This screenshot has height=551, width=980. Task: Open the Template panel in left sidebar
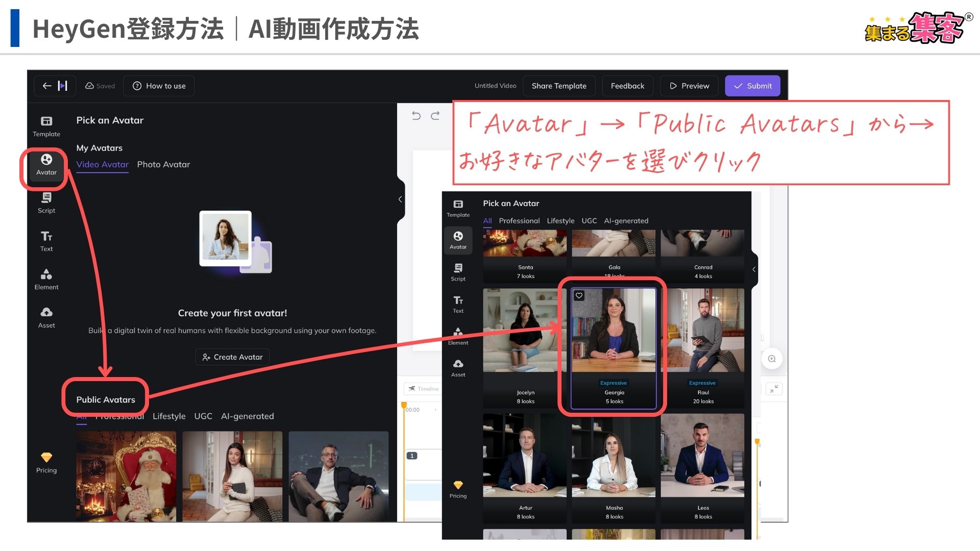point(46,127)
